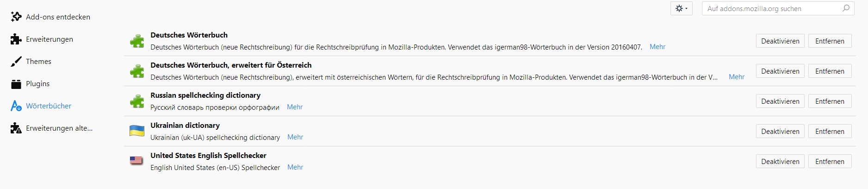This screenshot has height=189, width=868.
Task: Click the Erweiterungen puzzle piece icon
Action: coord(16,39)
